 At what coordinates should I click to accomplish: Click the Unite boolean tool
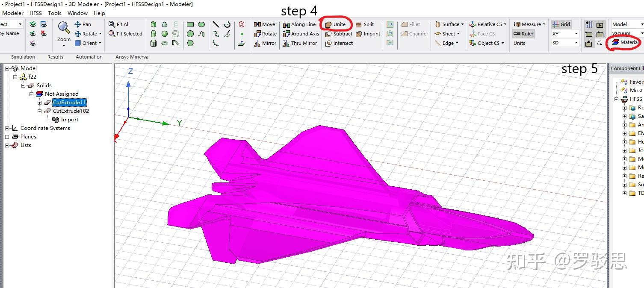coord(336,24)
